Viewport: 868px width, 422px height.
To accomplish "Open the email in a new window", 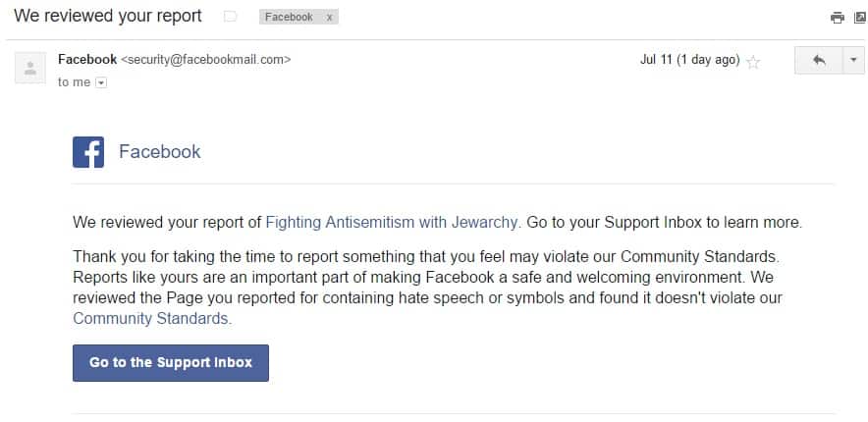I will pyautogui.click(x=861, y=18).
